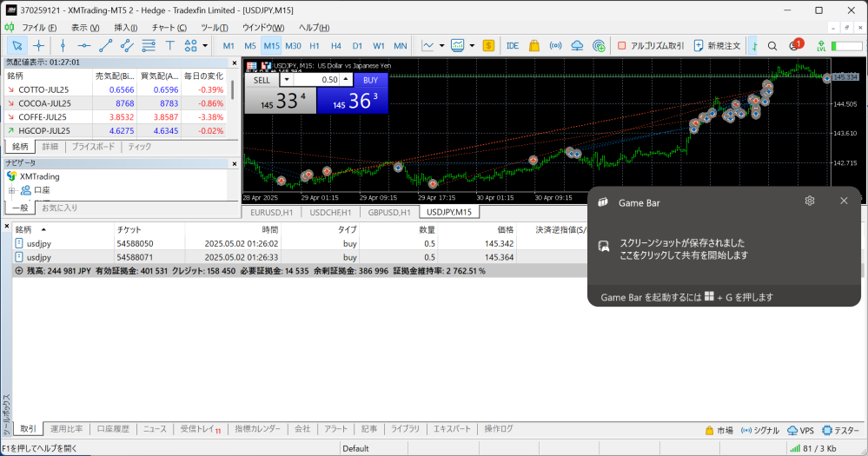Switch chart to D1 timeframe
Screen dimensions: 868x456
pyautogui.click(x=357, y=46)
